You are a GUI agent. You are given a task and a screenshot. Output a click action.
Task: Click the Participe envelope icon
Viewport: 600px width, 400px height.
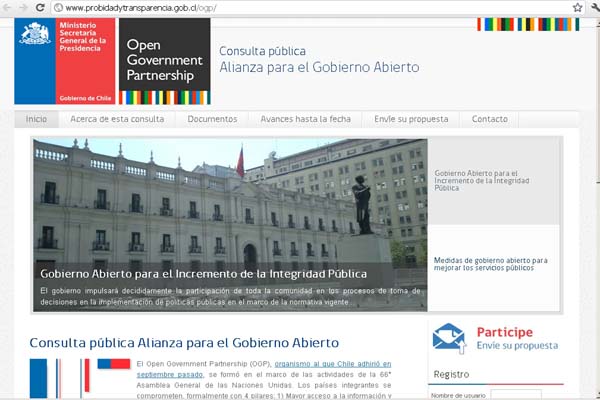click(448, 338)
